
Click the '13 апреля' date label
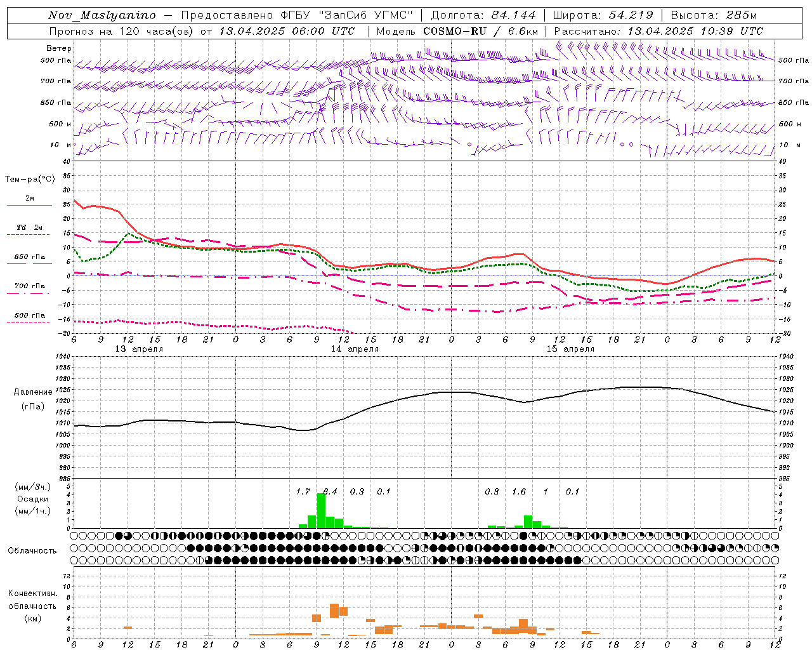click(x=139, y=349)
